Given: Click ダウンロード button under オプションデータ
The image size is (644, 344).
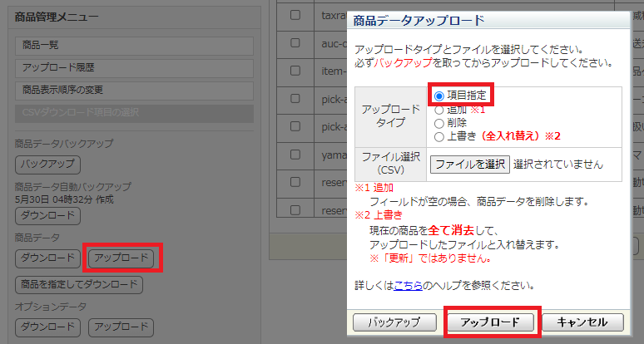Looking at the screenshot, I should point(47,327).
